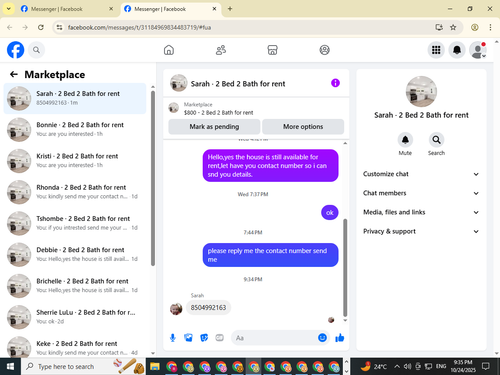Show hidden system tray icons chevron
The image size is (500, 375).
pyautogui.click(x=397, y=366)
